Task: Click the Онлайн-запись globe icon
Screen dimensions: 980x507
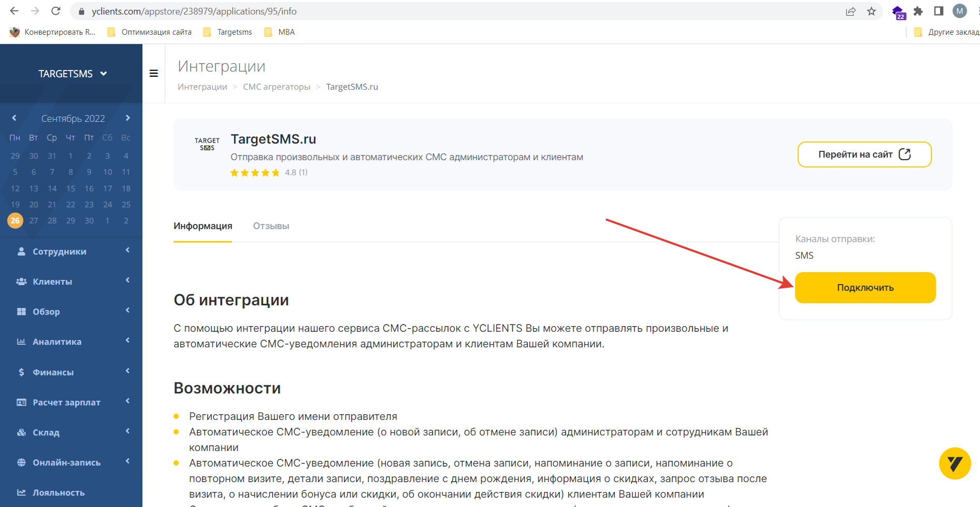Action: click(21, 462)
